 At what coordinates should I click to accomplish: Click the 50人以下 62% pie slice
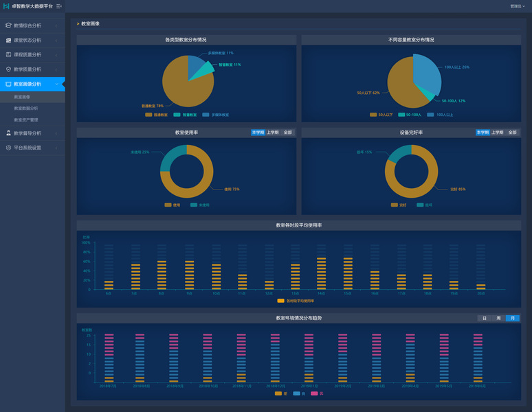[x=402, y=84]
